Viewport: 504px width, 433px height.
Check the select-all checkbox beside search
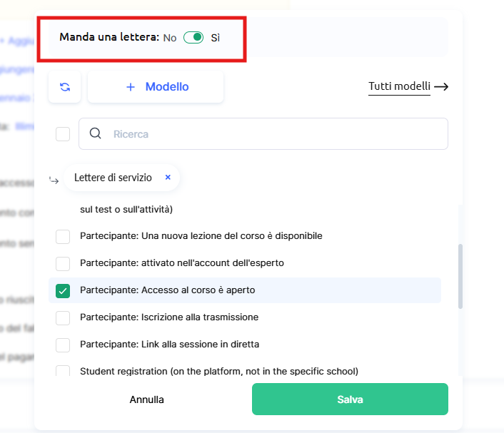tap(63, 134)
